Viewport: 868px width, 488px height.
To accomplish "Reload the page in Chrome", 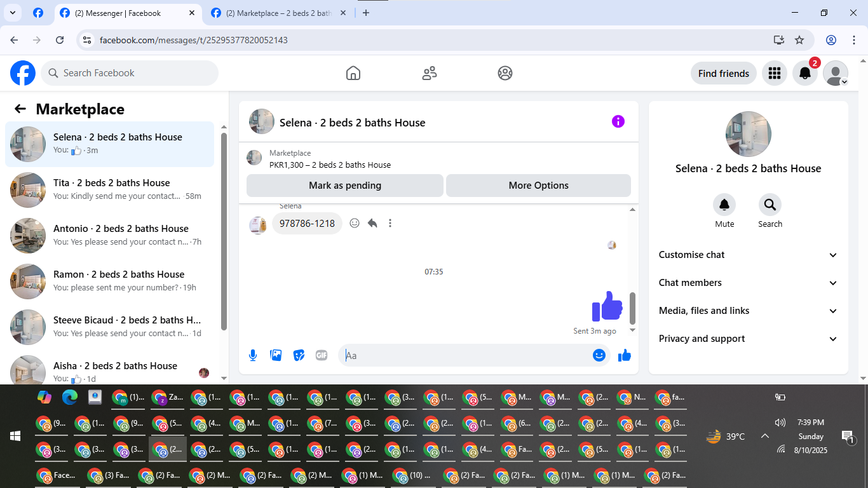I will tap(60, 40).
